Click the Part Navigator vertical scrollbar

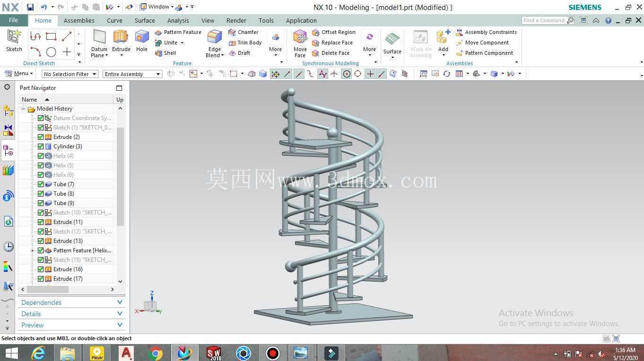pyautogui.click(x=120, y=177)
